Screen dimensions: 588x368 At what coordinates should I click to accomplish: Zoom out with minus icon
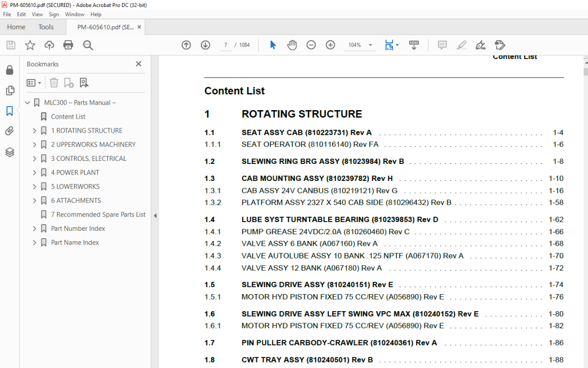click(x=311, y=45)
